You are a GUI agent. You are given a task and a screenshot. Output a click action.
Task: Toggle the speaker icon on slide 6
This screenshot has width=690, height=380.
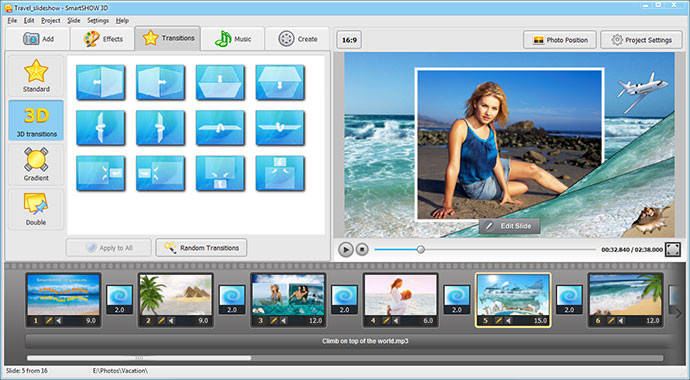[x=621, y=321]
